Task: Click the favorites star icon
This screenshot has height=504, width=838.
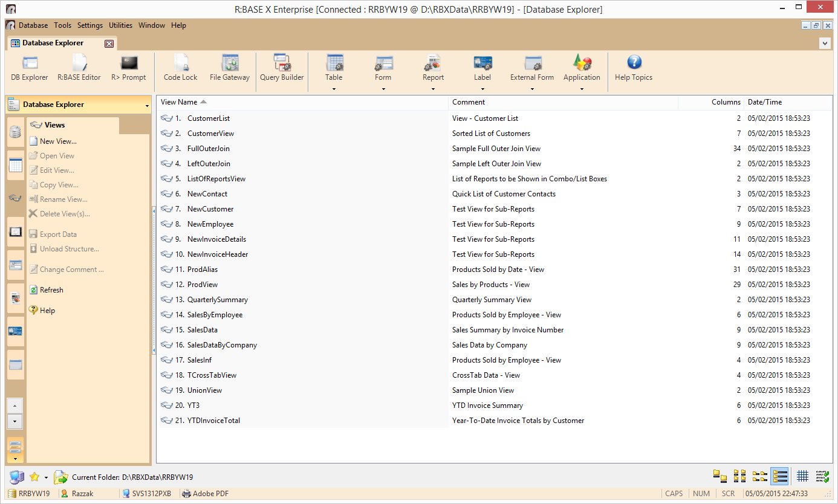Action: (34, 477)
